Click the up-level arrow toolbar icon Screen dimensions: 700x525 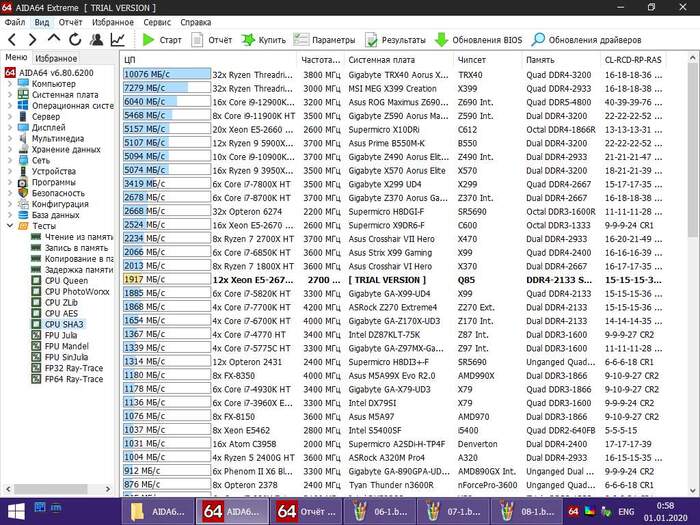click(54, 39)
